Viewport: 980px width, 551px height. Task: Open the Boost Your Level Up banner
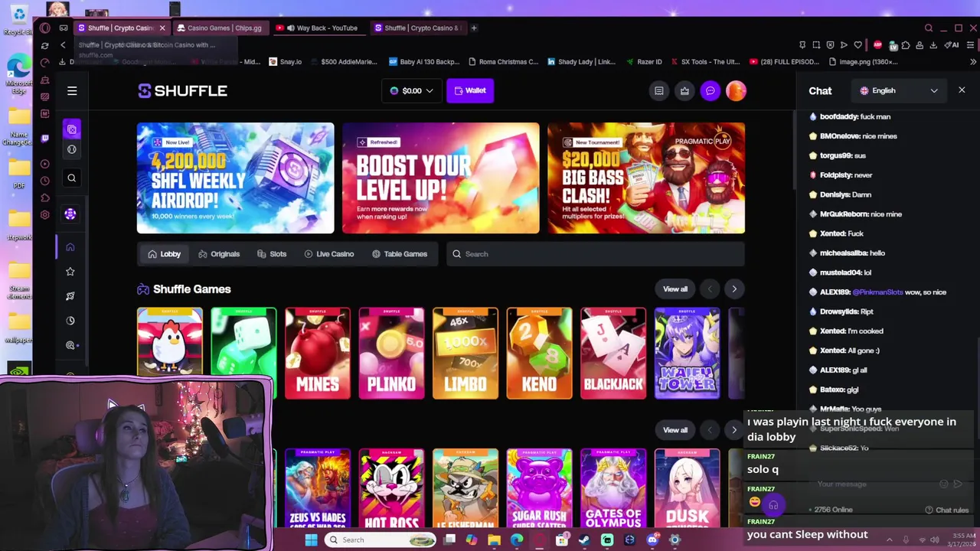click(x=441, y=178)
